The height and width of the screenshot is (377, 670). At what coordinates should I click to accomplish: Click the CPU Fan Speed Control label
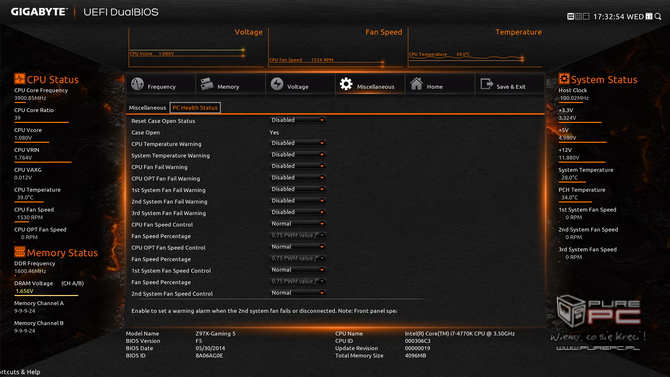pos(162,225)
